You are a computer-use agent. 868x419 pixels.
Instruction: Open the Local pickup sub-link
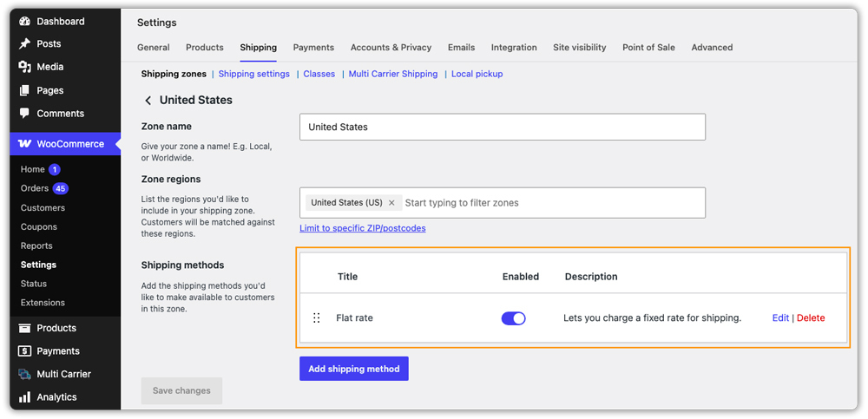(x=477, y=74)
